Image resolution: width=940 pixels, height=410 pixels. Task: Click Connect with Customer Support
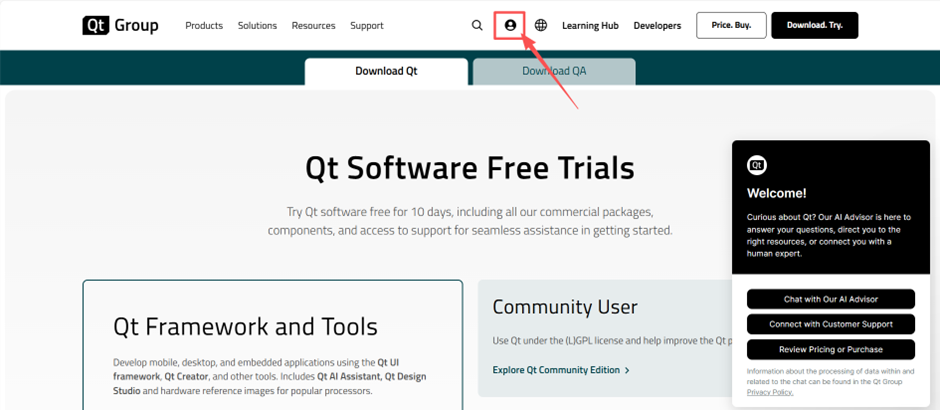tap(831, 324)
